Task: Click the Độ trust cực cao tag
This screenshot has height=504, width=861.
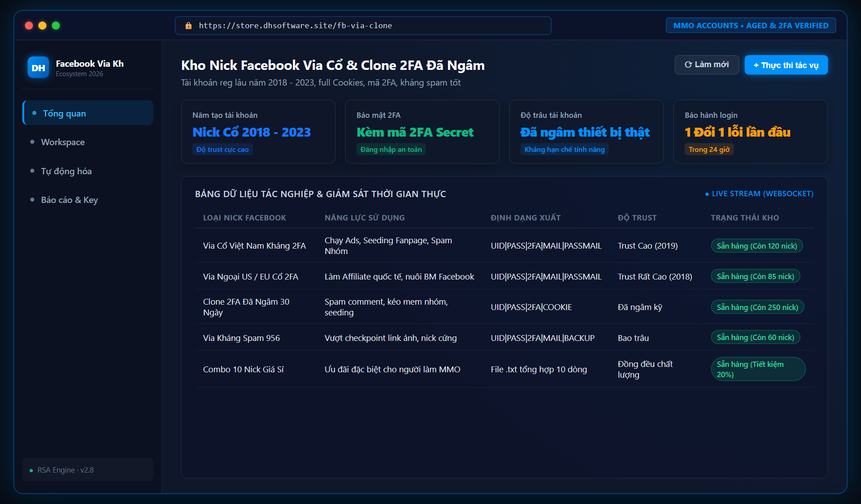Action: tap(222, 150)
